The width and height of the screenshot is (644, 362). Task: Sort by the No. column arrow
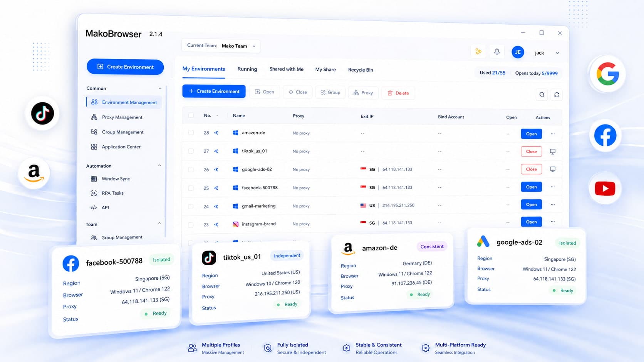pyautogui.click(x=217, y=116)
